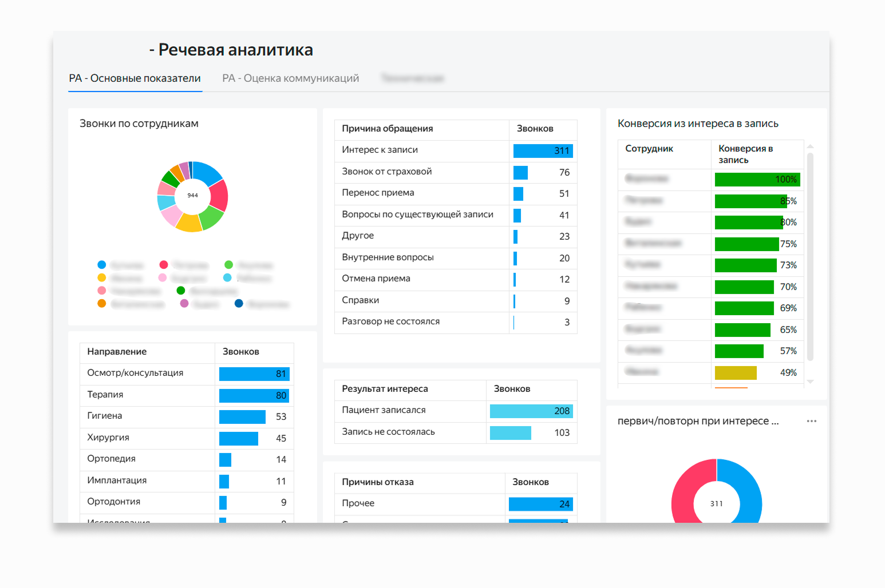The image size is (885, 588).
Task: Click the scroll-down arrow of conversion table
Action: (x=810, y=382)
